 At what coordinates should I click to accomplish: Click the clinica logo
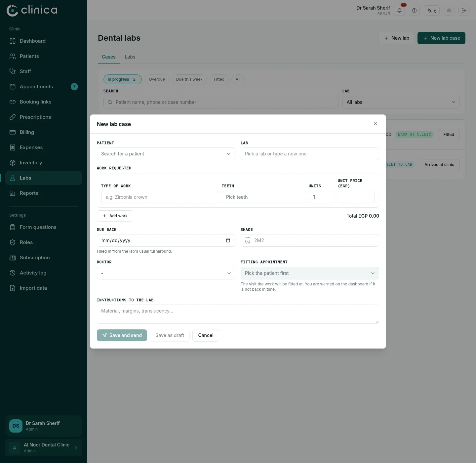click(x=32, y=10)
